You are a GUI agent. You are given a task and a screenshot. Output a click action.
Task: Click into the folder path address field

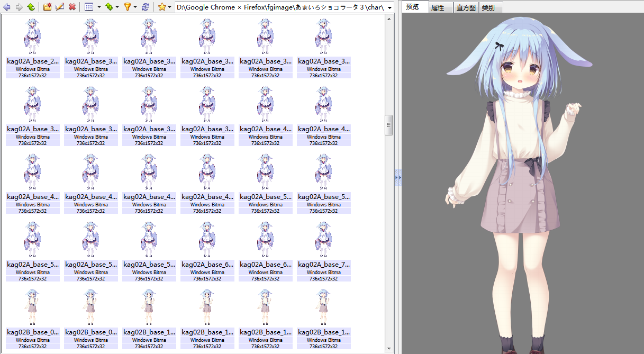tap(280, 7)
